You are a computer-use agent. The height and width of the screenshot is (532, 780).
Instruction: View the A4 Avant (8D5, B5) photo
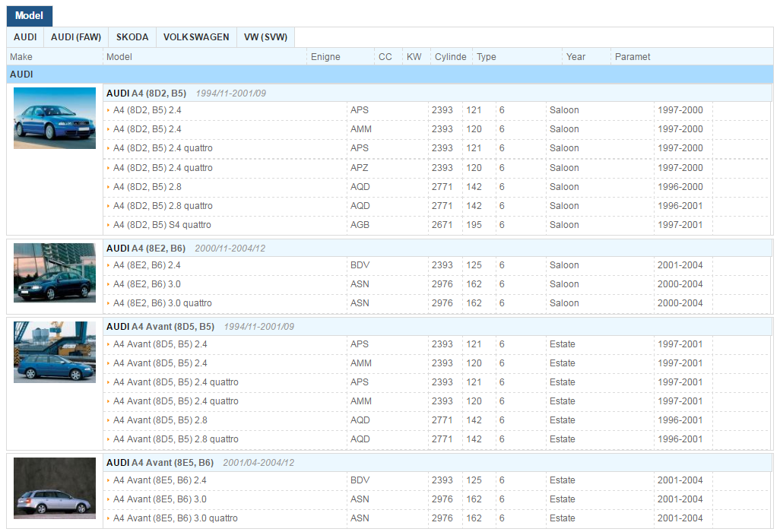[55, 352]
